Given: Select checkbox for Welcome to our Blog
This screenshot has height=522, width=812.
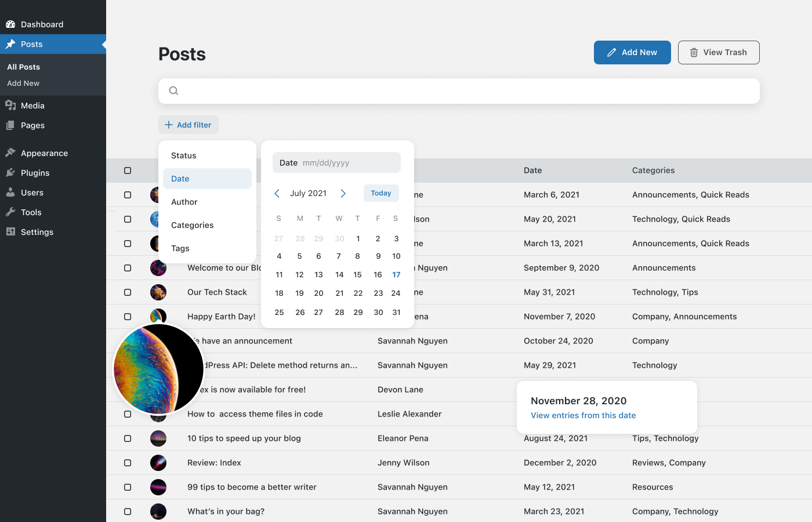Looking at the screenshot, I should coord(128,268).
